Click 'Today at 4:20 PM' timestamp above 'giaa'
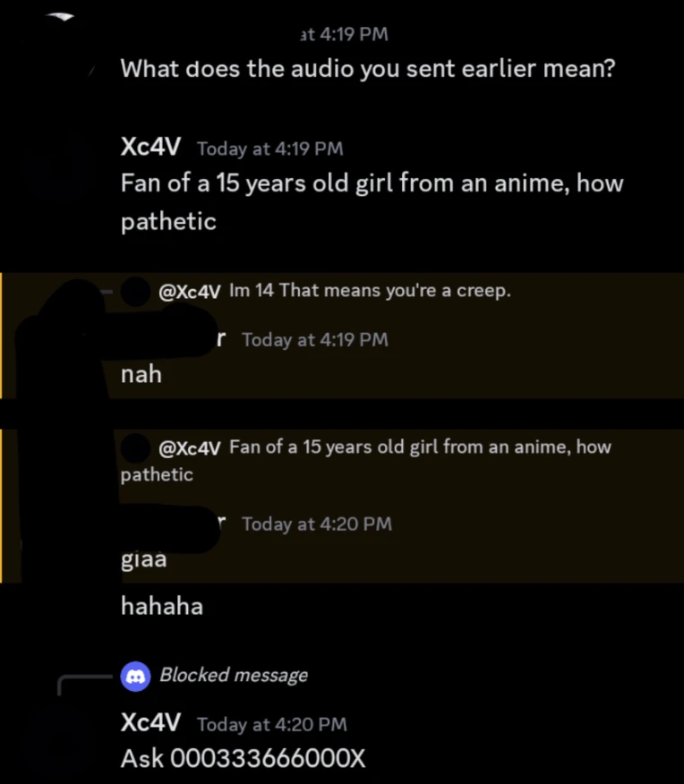Viewport: 684px width, 784px height. [x=317, y=524]
